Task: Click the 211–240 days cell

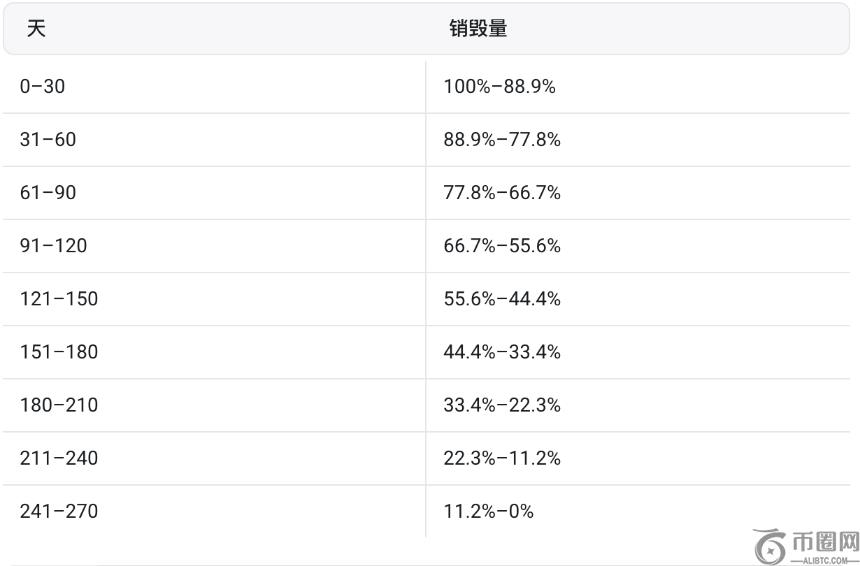Action: coord(59,458)
